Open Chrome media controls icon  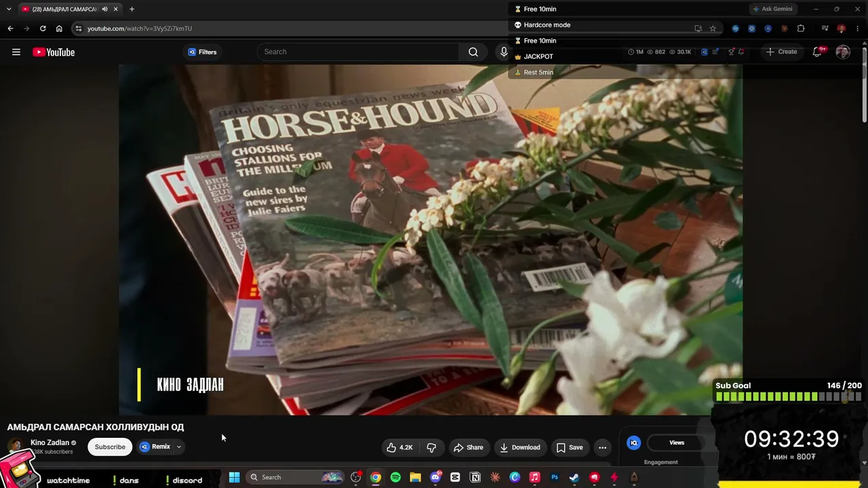(825, 28)
